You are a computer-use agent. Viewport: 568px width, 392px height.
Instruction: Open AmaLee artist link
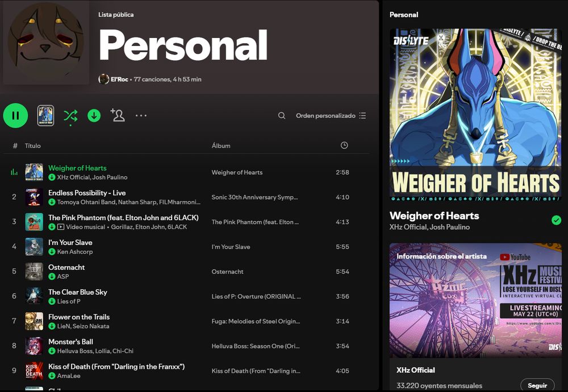(x=69, y=376)
